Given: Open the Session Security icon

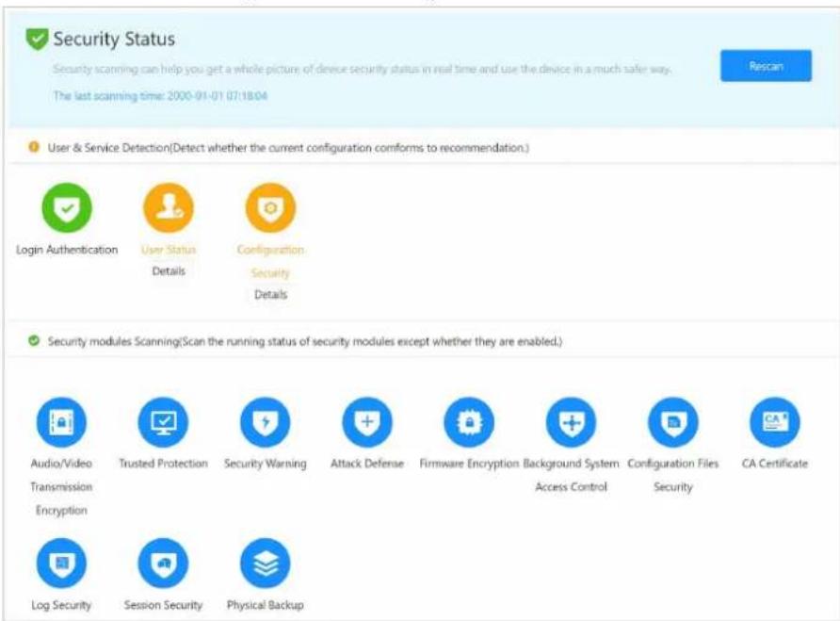Looking at the screenshot, I should click(164, 564).
